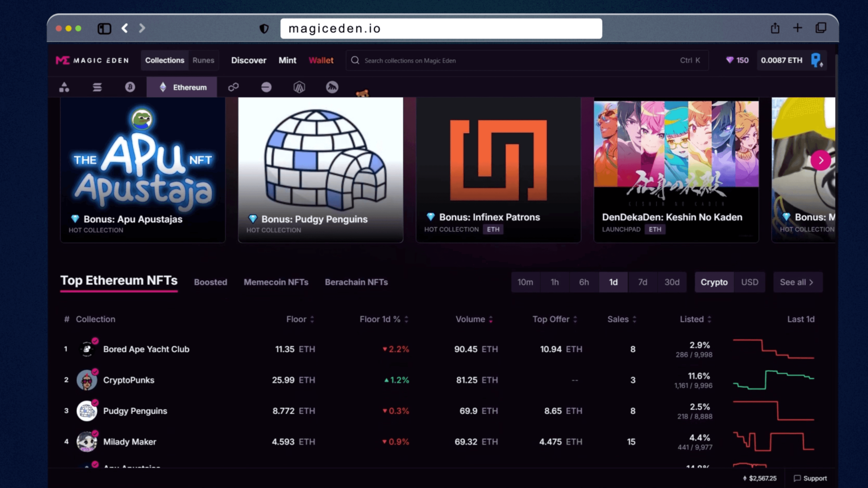This screenshot has width=868, height=488.
Task: Switch currency display to USD
Action: pos(749,282)
